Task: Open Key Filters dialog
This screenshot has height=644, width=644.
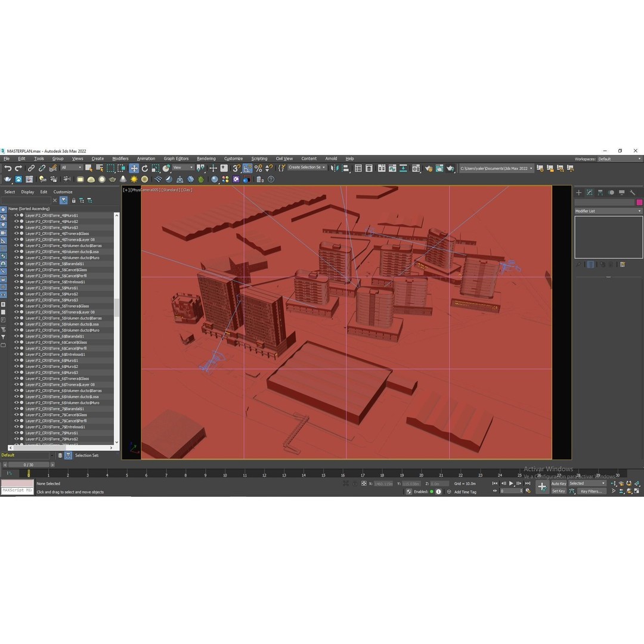Action: coord(592,491)
